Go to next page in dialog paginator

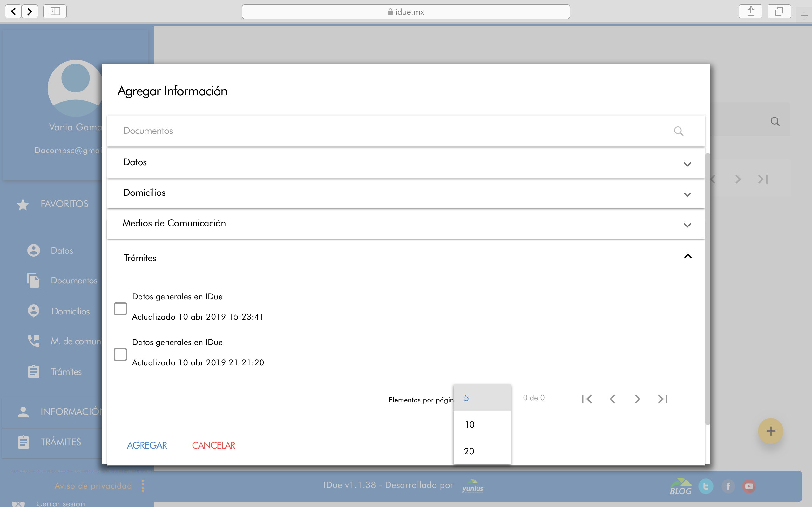[x=637, y=399]
